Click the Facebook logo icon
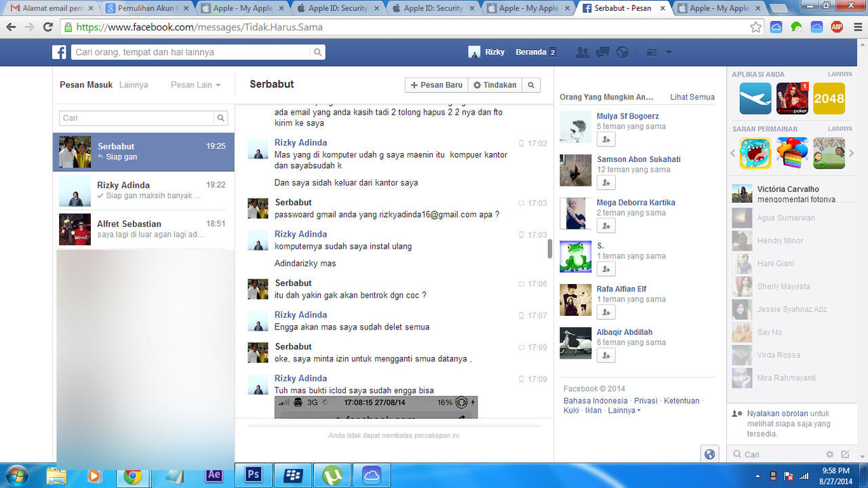Viewport: 868px width, 488px height. 60,52
